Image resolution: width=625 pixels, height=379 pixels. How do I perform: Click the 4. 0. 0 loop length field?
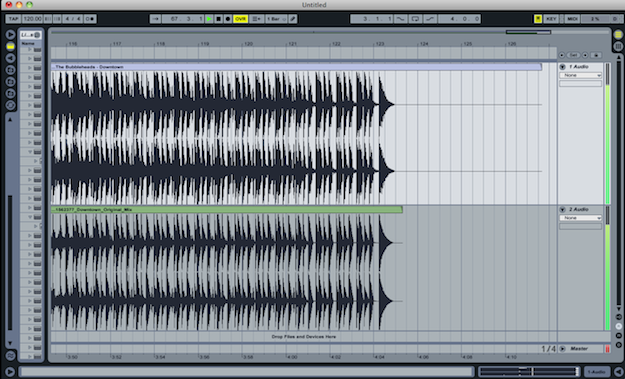459,19
